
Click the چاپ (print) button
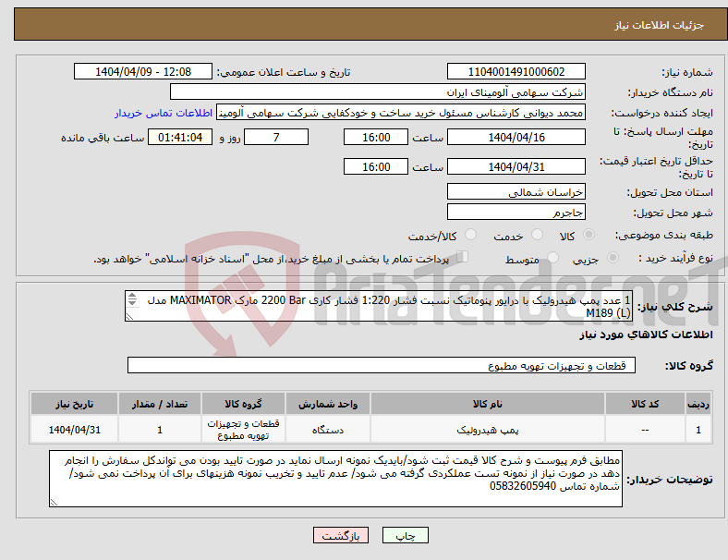coord(405,535)
